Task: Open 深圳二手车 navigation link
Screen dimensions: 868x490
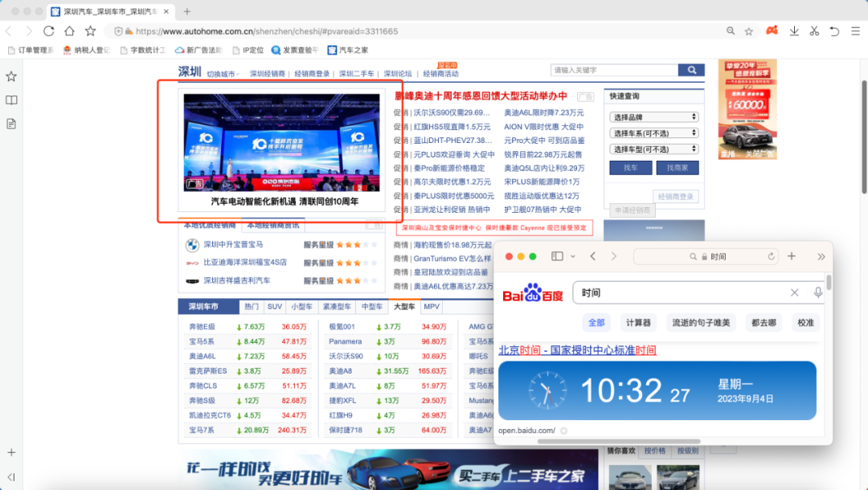Action: click(356, 74)
